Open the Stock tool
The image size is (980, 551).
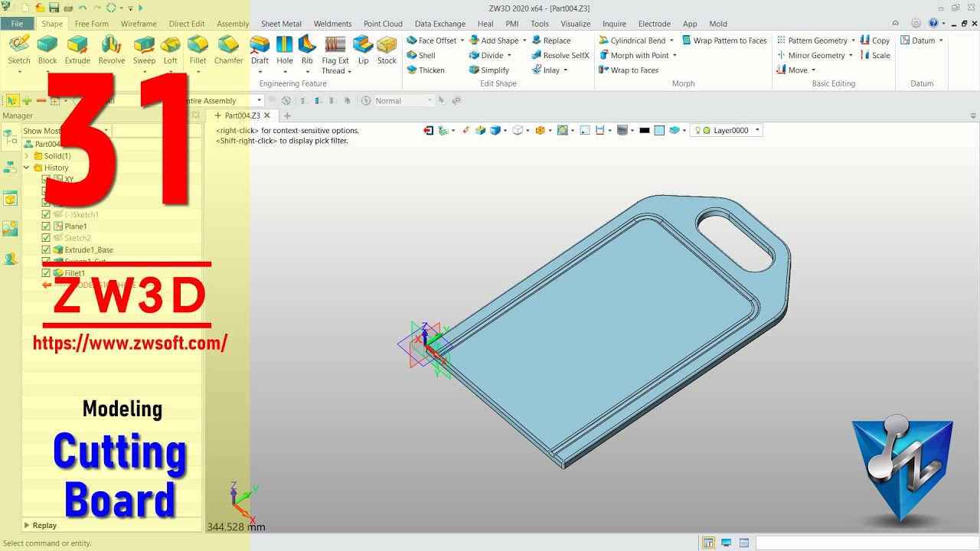[387, 50]
